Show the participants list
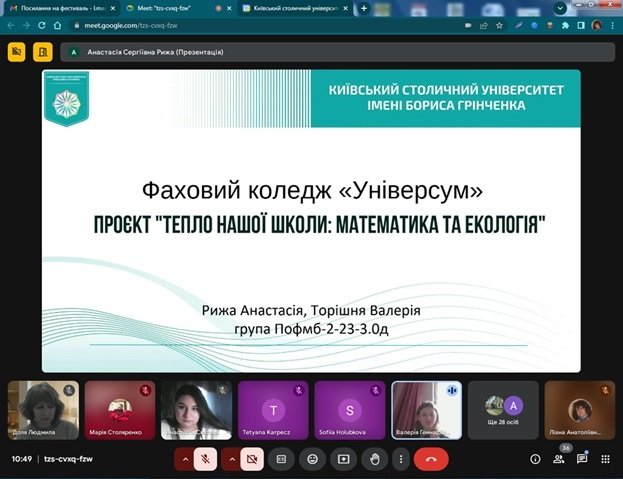The width and height of the screenshot is (623, 479). pos(559,459)
